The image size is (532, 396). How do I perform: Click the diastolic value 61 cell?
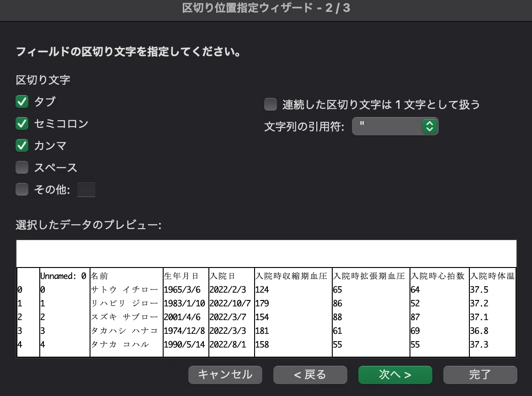338,331
